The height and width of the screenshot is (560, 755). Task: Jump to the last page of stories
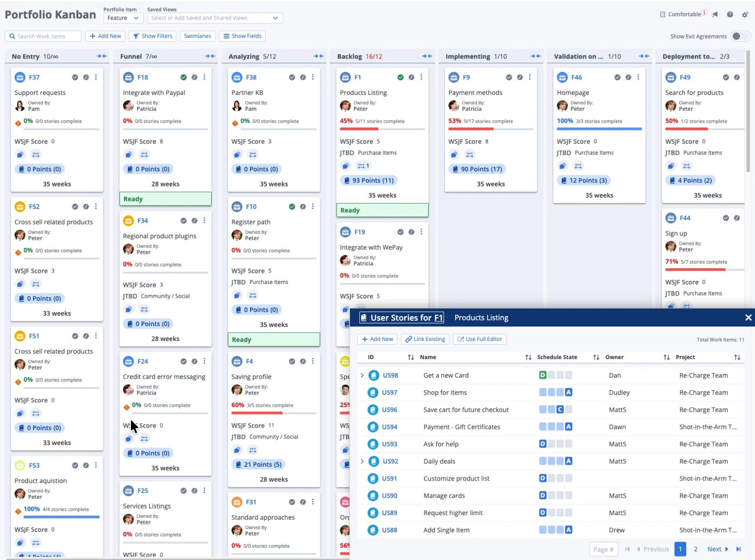tap(739, 549)
